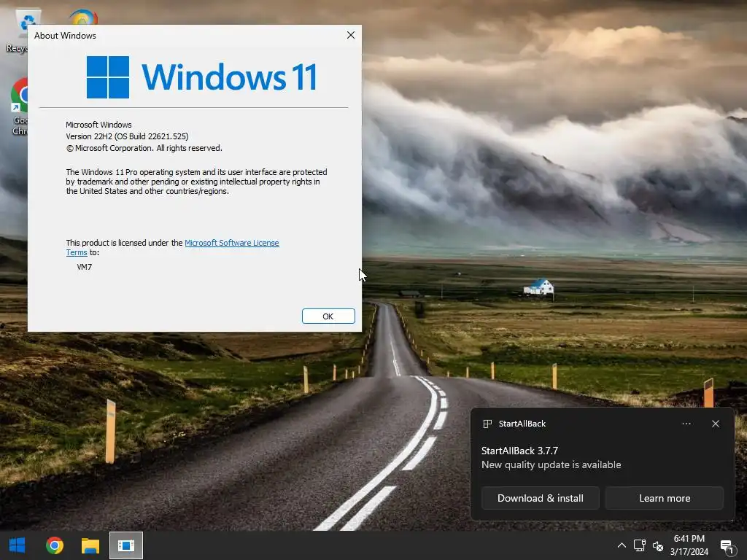747x560 pixels.
Task: Click 'New quality update is available' text
Action: (x=551, y=464)
